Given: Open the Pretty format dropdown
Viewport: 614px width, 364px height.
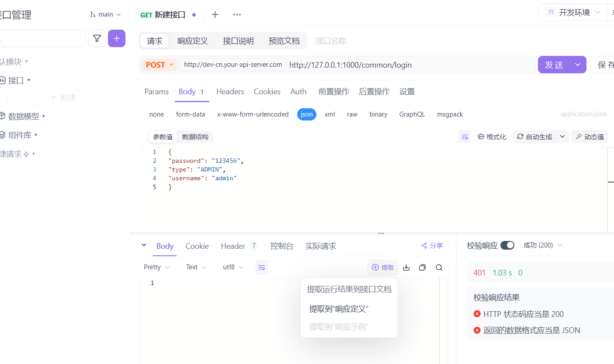Looking at the screenshot, I should tap(156, 267).
